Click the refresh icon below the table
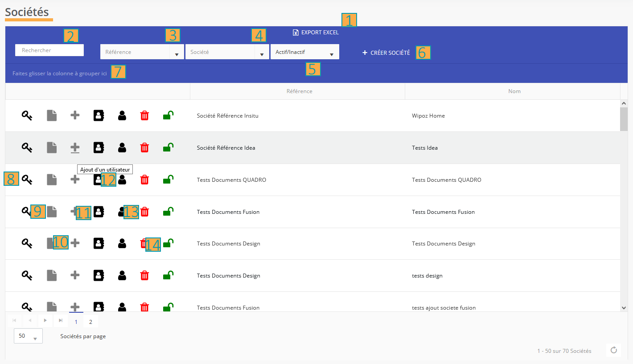 click(613, 350)
